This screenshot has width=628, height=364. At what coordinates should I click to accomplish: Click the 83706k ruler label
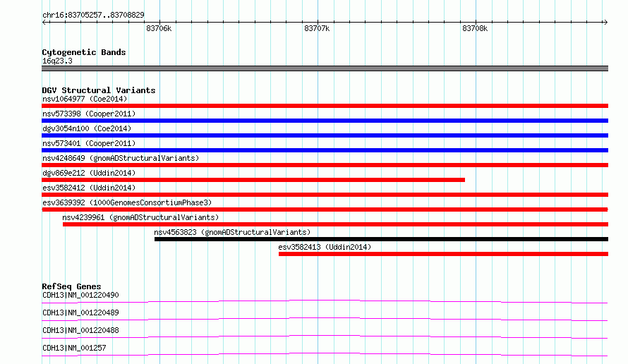point(159,28)
